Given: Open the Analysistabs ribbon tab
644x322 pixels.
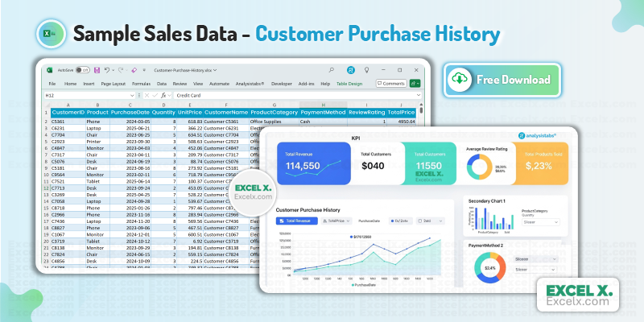Looking at the screenshot, I should [x=250, y=84].
